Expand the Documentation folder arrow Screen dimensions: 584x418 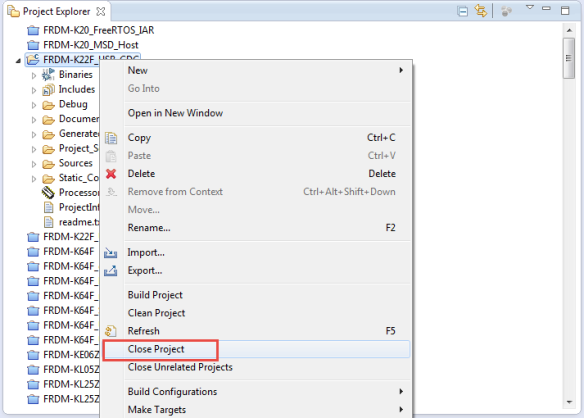coord(34,120)
